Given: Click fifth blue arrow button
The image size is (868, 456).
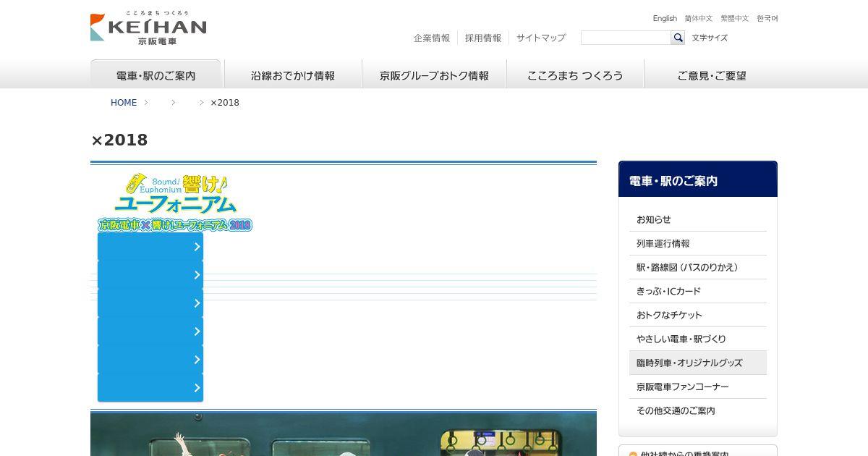Looking at the screenshot, I should click(150, 360).
